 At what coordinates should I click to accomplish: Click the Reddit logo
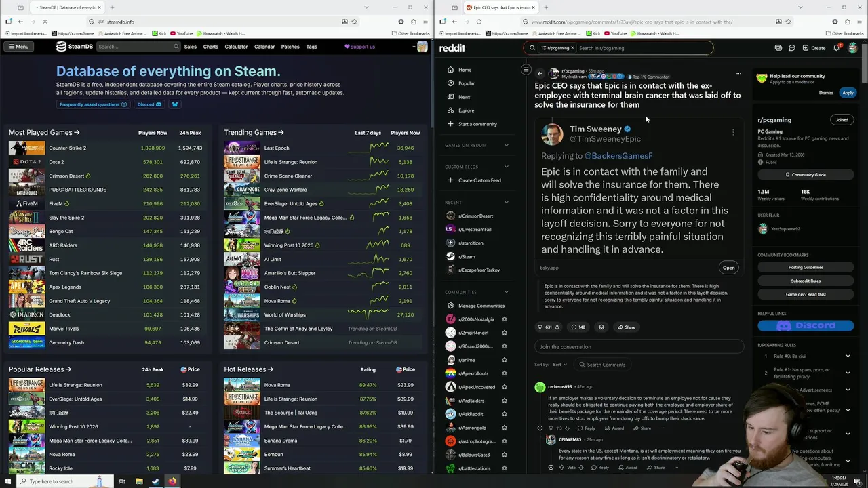(452, 48)
